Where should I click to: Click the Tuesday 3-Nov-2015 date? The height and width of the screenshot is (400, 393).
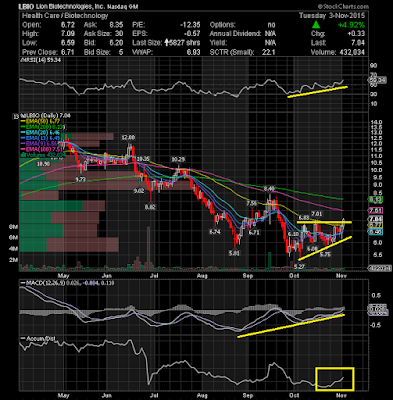(x=332, y=16)
